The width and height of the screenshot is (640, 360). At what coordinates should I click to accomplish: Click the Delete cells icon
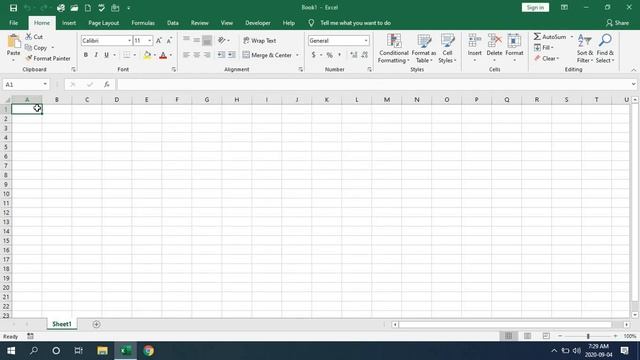[494, 41]
